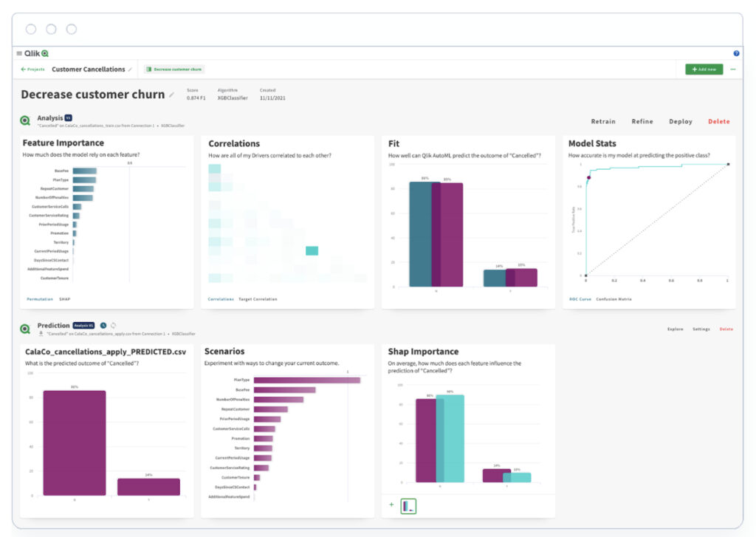Navigate back using the Projects link
This screenshot has width=756, height=537.
[34, 69]
